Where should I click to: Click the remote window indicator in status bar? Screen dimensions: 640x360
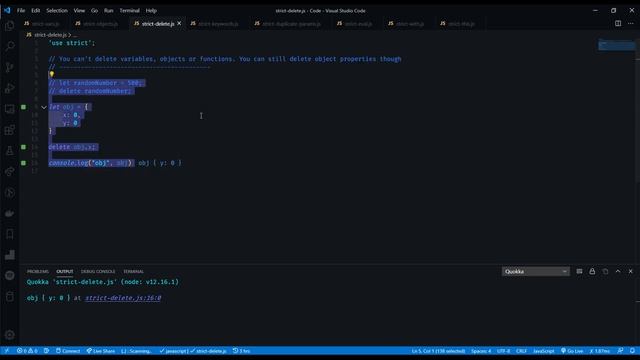[x=7, y=351]
